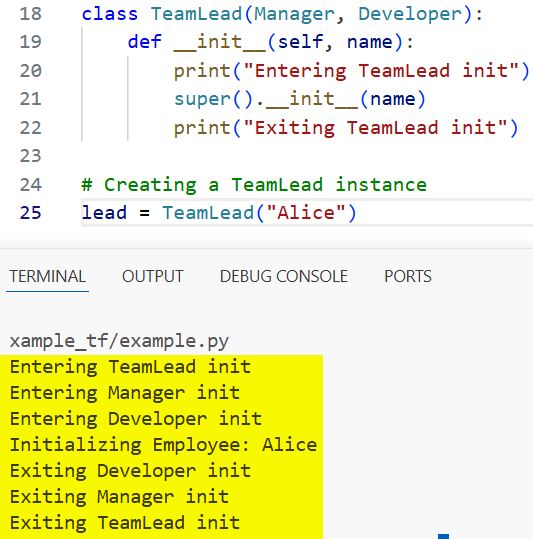Open the DEBUG CONSOLE tab
The width and height of the screenshot is (533, 539).
(x=284, y=276)
